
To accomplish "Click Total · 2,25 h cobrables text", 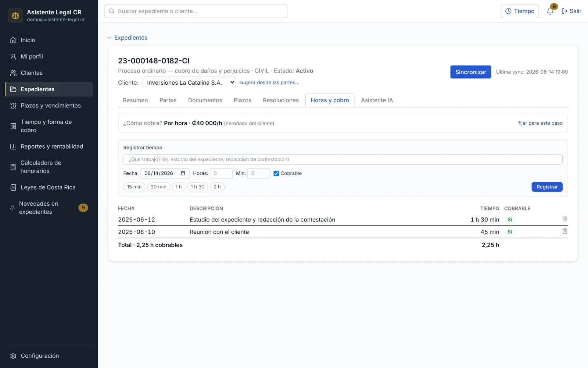I will [x=150, y=245].
